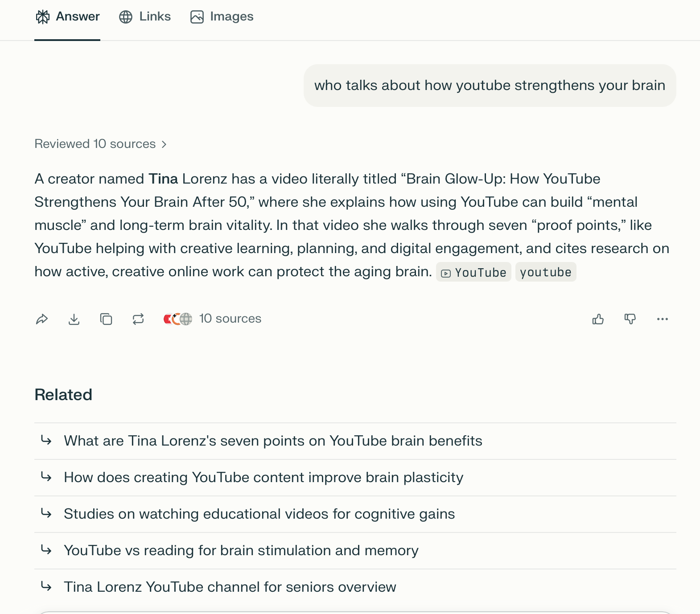Click the rewrite/regenerate arrows icon
The width and height of the screenshot is (700, 614).
[x=138, y=319]
